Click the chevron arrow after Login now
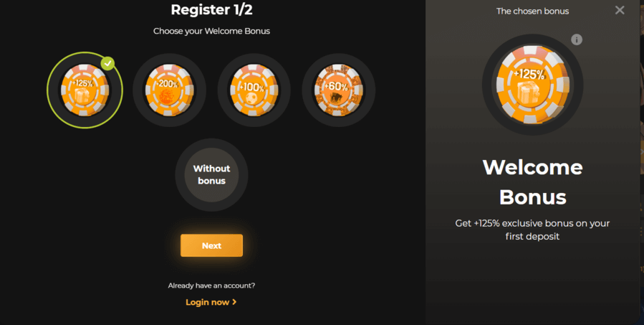 [234, 302]
